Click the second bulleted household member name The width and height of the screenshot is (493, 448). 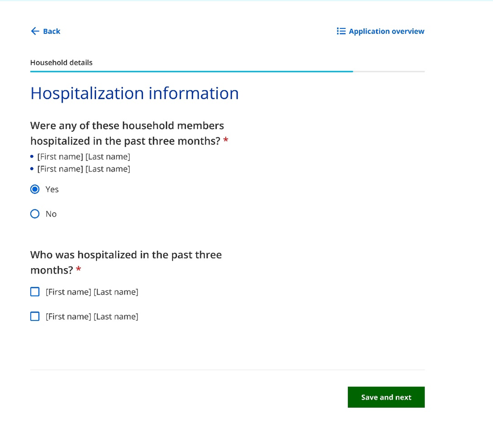[84, 169]
